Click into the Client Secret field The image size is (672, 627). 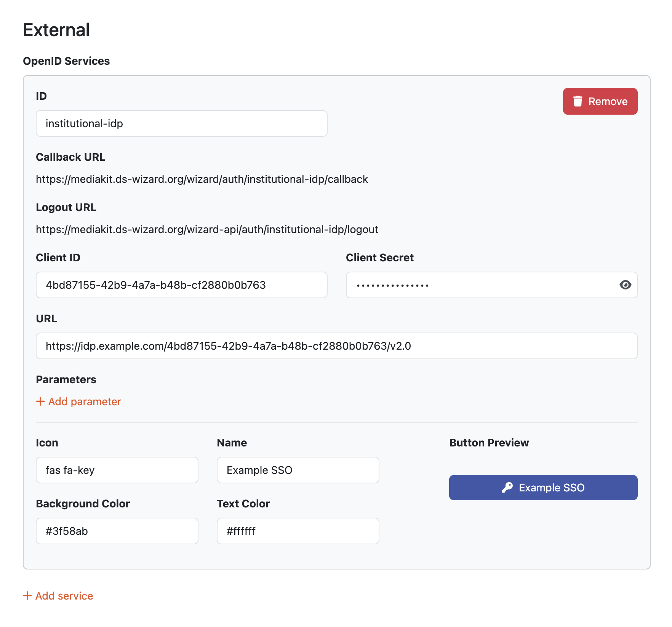491,285
